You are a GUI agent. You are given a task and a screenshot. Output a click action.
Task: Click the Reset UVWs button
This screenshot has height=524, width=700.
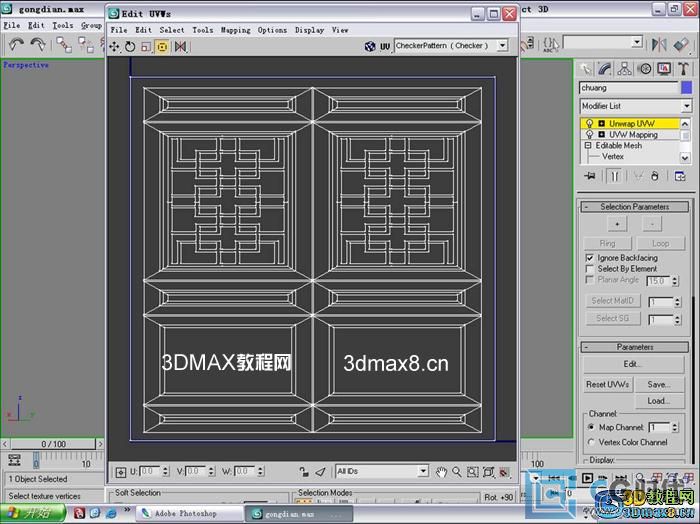coord(608,384)
